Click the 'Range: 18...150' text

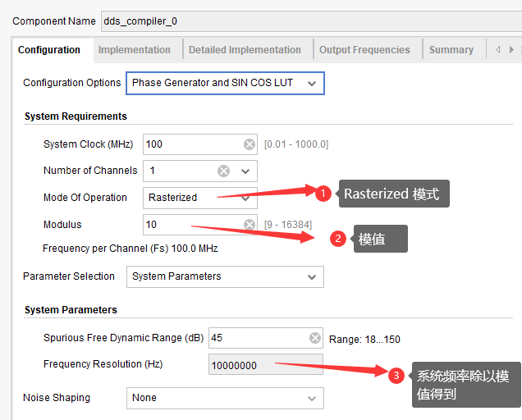364,340
